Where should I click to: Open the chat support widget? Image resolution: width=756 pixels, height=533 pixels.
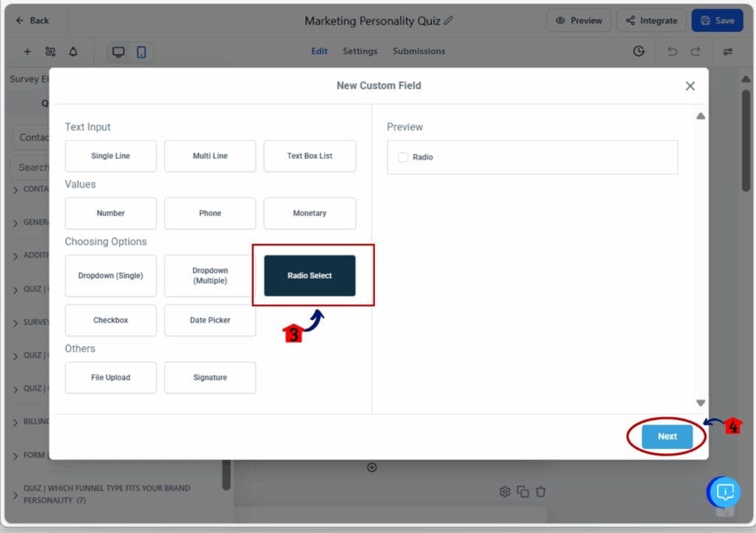725,492
